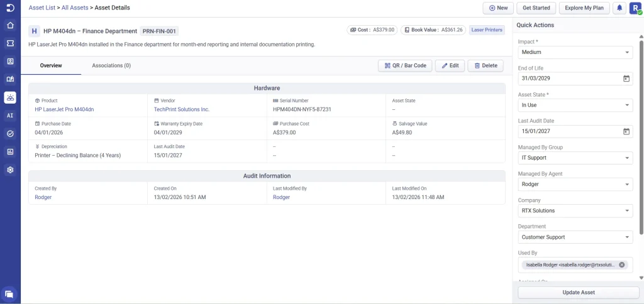Select the Overview tab

pos(51,65)
